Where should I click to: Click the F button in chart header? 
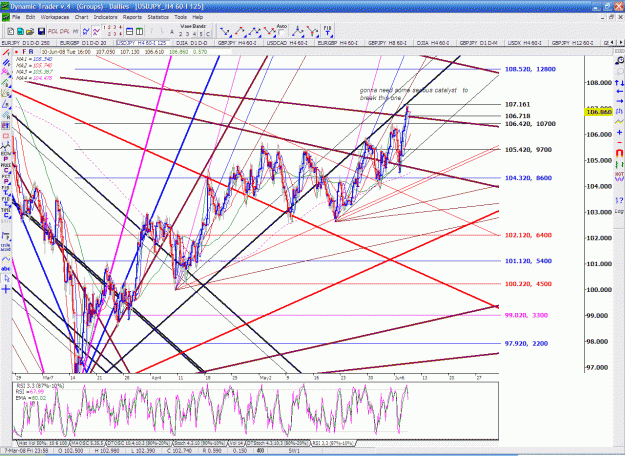point(24,52)
